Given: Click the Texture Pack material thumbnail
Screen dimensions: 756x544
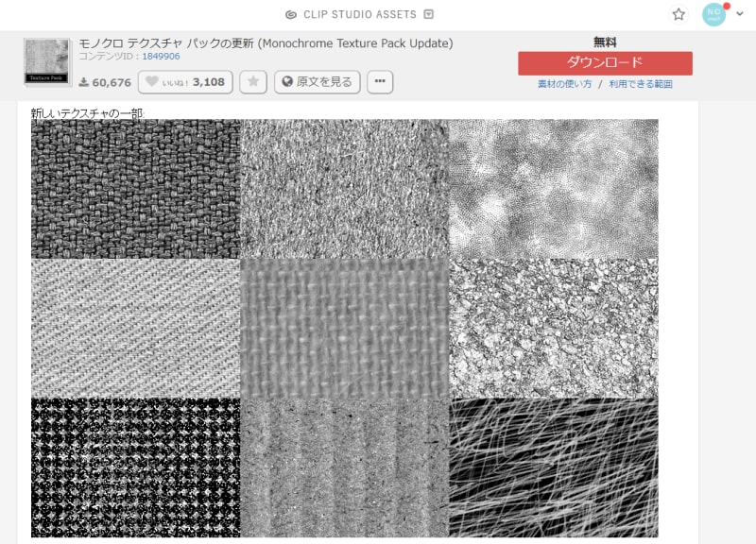Looking at the screenshot, I should click(x=46, y=61).
